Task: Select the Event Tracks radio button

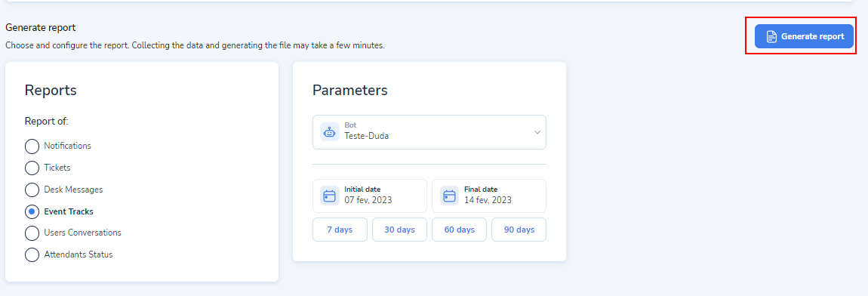Action: (32, 211)
